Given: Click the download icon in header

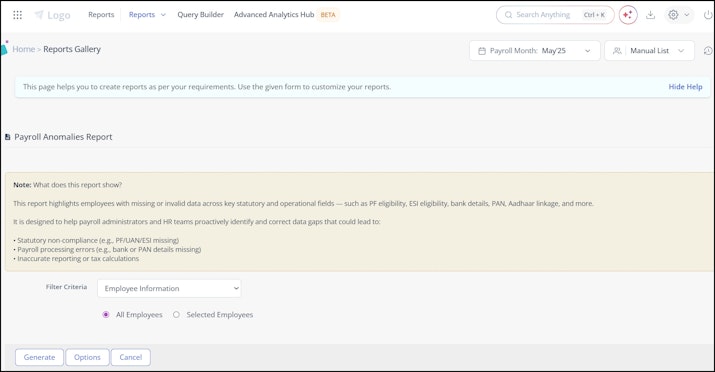Looking at the screenshot, I should [651, 15].
